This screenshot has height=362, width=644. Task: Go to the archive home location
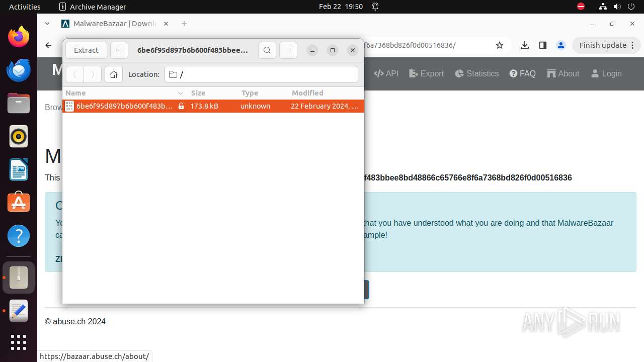pos(114,74)
